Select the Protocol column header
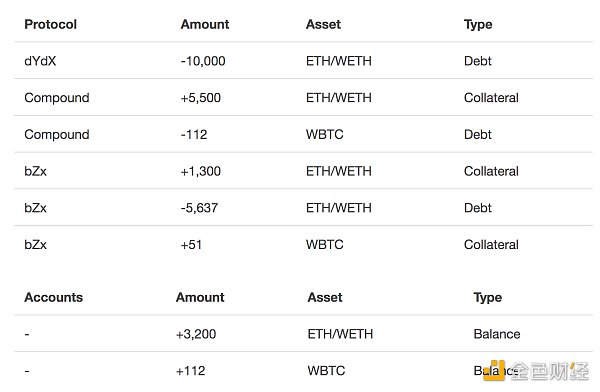Screen dimensions: 600x392 (x=51, y=24)
